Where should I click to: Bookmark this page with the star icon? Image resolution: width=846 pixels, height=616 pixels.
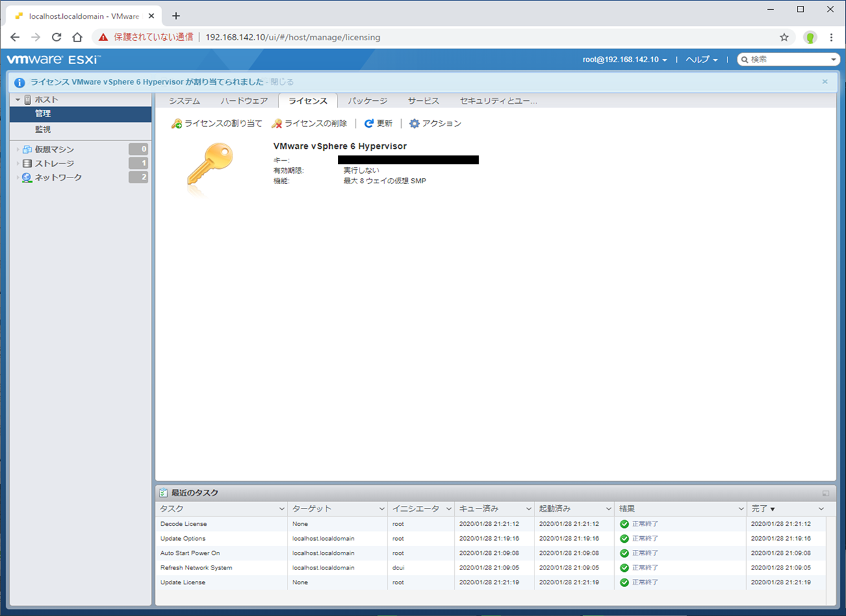(x=784, y=38)
